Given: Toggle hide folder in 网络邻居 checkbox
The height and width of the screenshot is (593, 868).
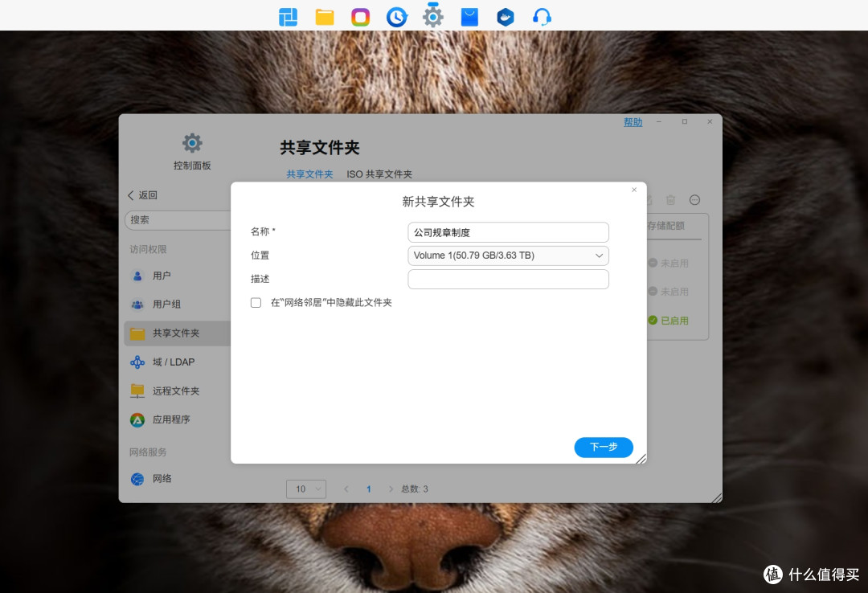Looking at the screenshot, I should pyautogui.click(x=256, y=303).
